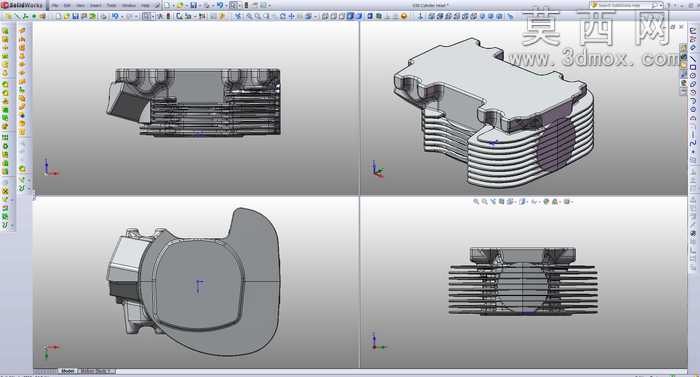
Task: Click Zoom to Fit in viewport heads-up toolbar
Action: point(476,201)
